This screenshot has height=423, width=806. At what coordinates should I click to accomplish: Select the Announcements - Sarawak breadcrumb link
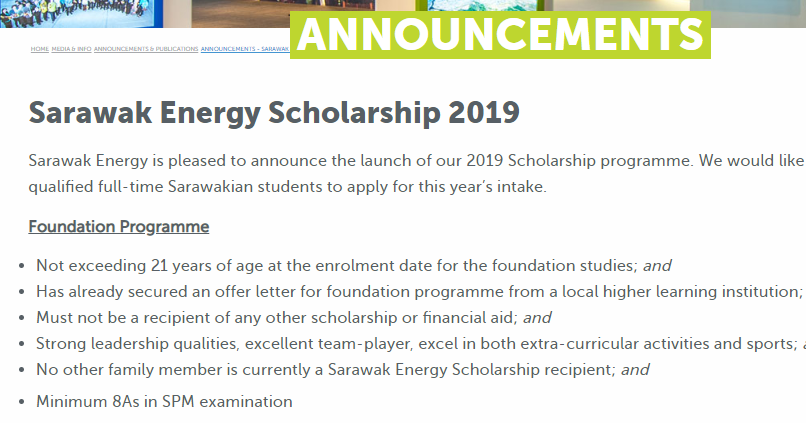pyautogui.click(x=245, y=49)
